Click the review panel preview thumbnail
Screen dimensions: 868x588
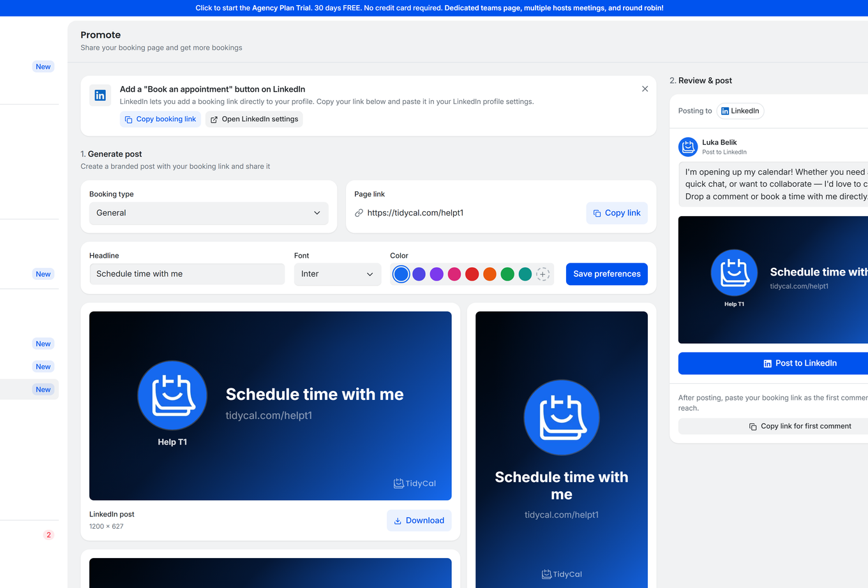click(773, 280)
